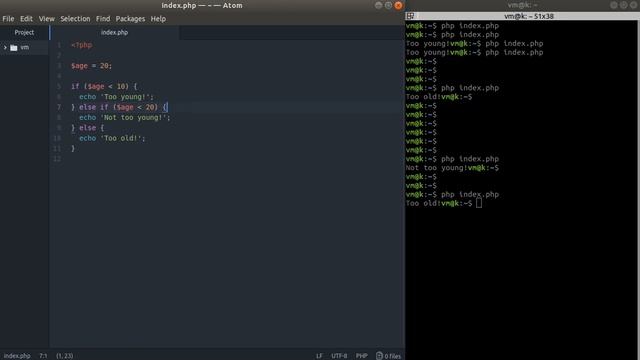Close the Atom window
Image resolution: width=640 pixels, height=360 pixels.
(x=398, y=5)
